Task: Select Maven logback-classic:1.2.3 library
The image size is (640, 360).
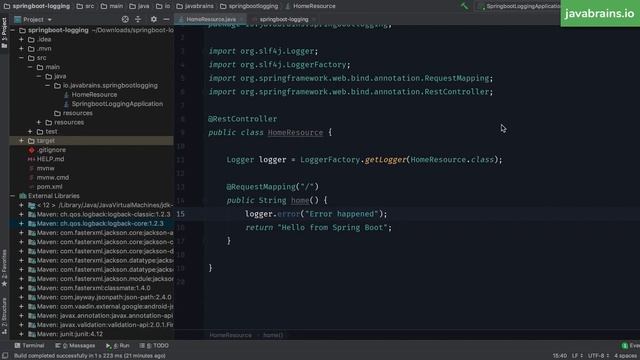Action: [103, 214]
